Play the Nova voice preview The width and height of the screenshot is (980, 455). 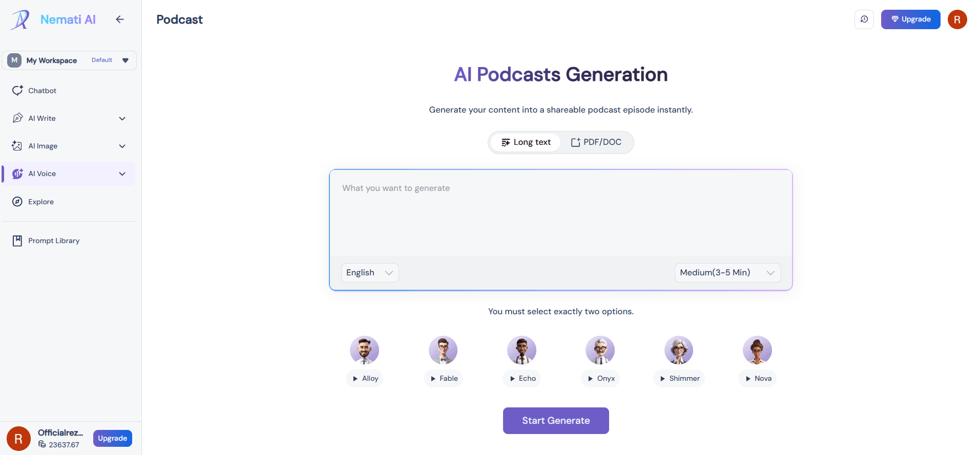[758, 379]
